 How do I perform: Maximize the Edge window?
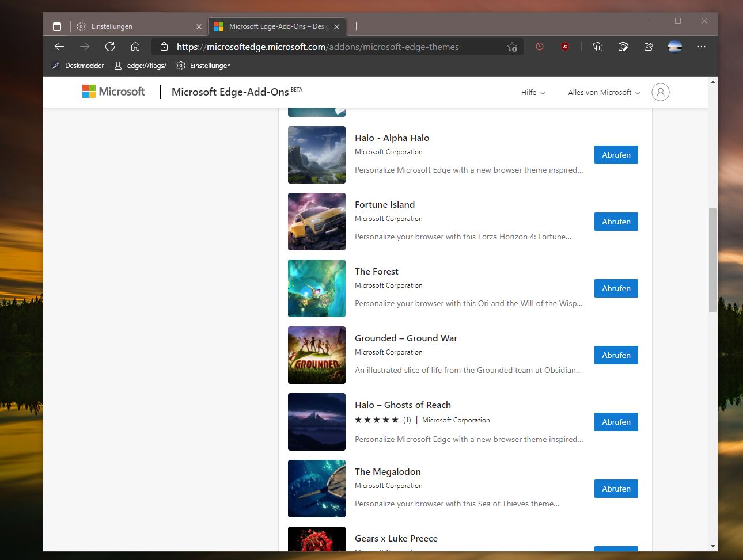(678, 21)
